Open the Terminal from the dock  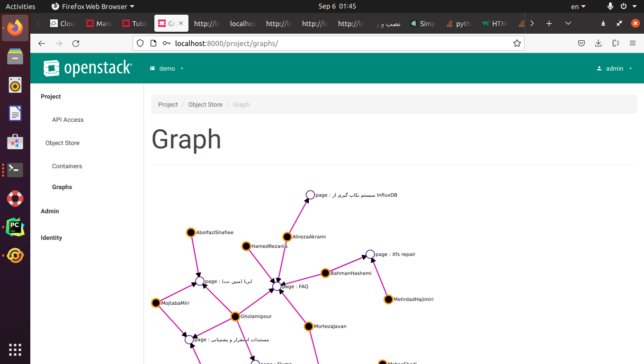15,170
